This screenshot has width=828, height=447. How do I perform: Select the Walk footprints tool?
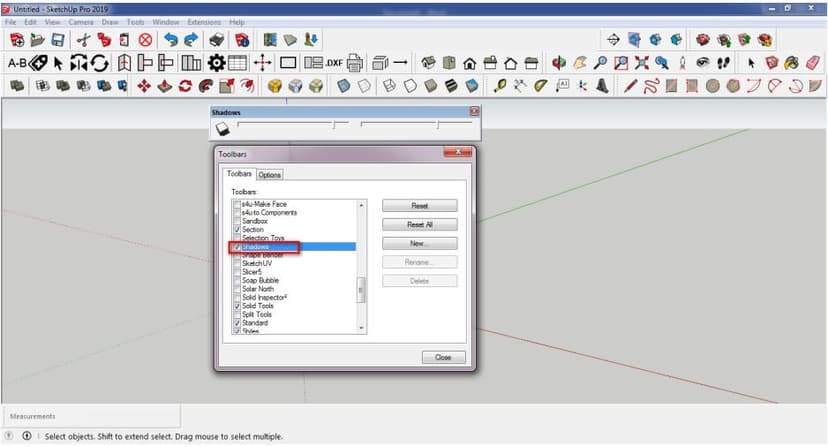point(723,63)
